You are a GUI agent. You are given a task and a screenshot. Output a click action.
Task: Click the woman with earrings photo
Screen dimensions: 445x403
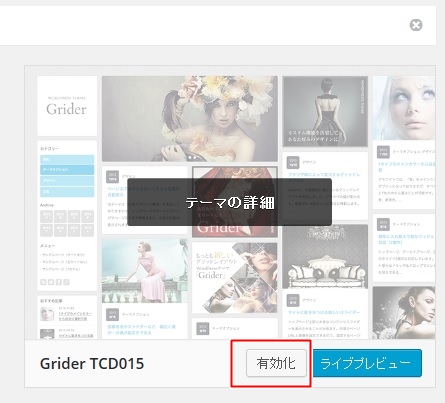pyautogui.click(x=404, y=312)
